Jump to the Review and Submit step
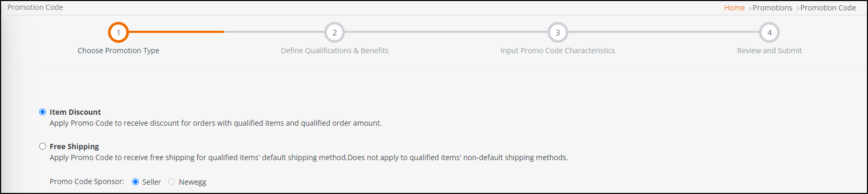Image resolution: width=868 pixels, height=194 pixels. coord(769,51)
